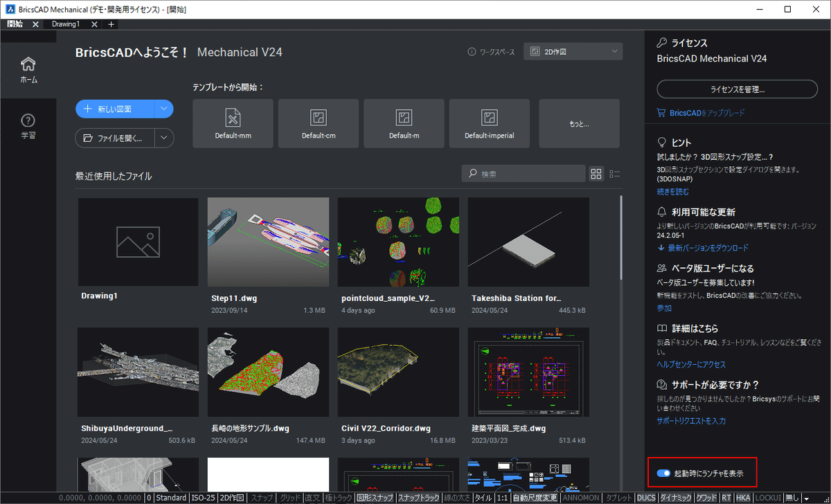
Task: Switch to the 開始 tab
Action: pyautogui.click(x=15, y=24)
